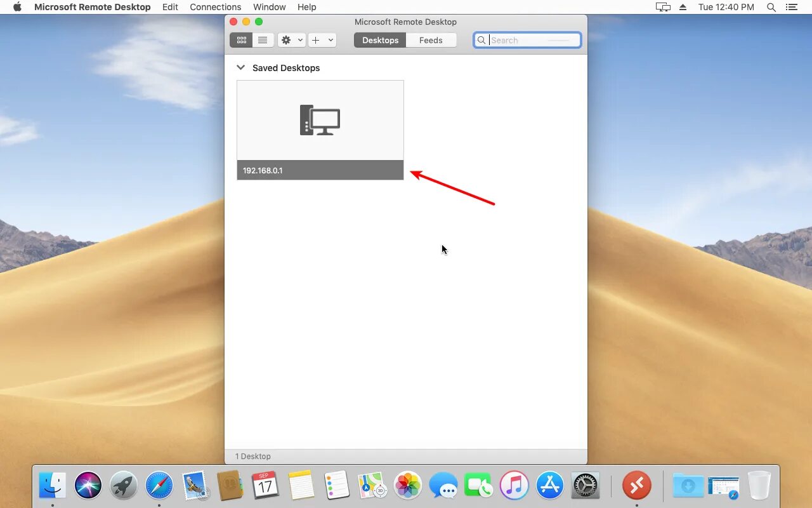Click the Tue 12:40 PM clock
Image resolution: width=812 pixels, height=508 pixels.
[726, 7]
